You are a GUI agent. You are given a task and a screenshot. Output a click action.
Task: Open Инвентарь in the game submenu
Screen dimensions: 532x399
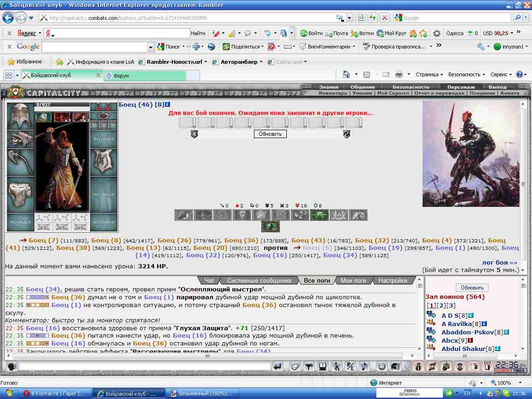(332, 93)
